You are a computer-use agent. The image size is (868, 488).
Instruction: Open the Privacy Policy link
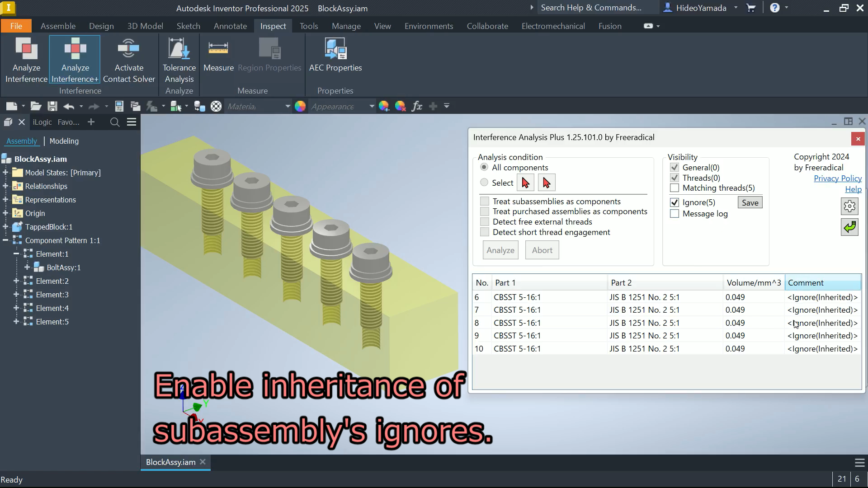coord(837,178)
